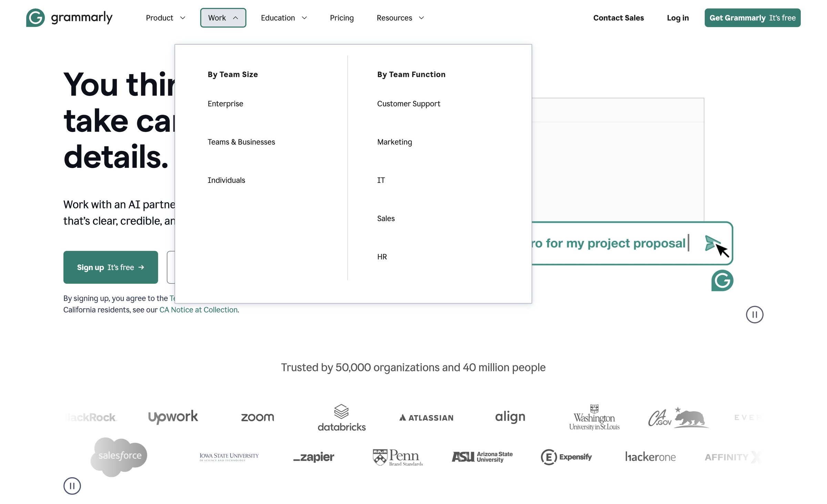Click the Grammarly logo in the header
The image size is (827, 504).
pyautogui.click(x=69, y=18)
